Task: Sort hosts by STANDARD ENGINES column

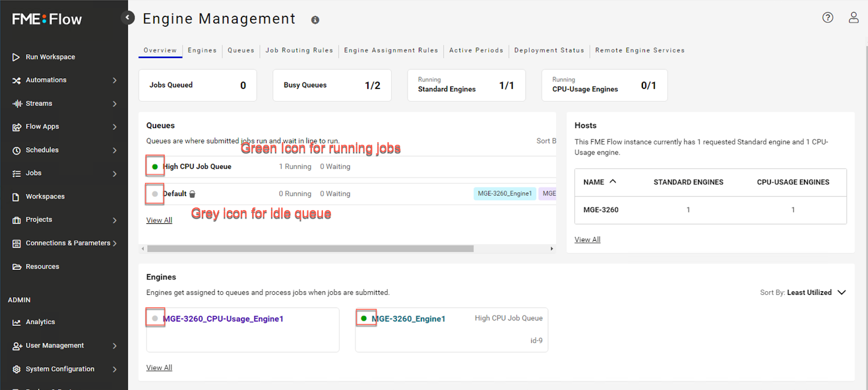Action: pyautogui.click(x=688, y=182)
